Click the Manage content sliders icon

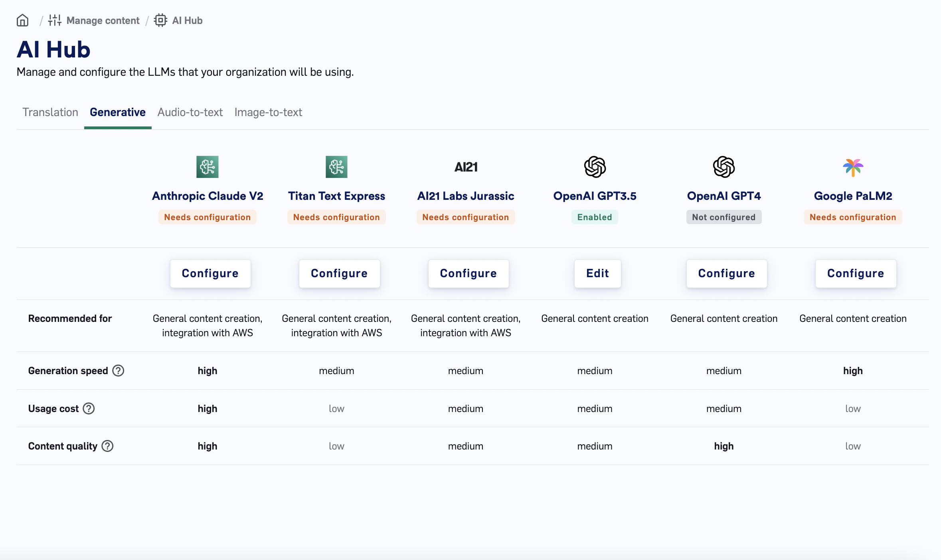point(55,20)
